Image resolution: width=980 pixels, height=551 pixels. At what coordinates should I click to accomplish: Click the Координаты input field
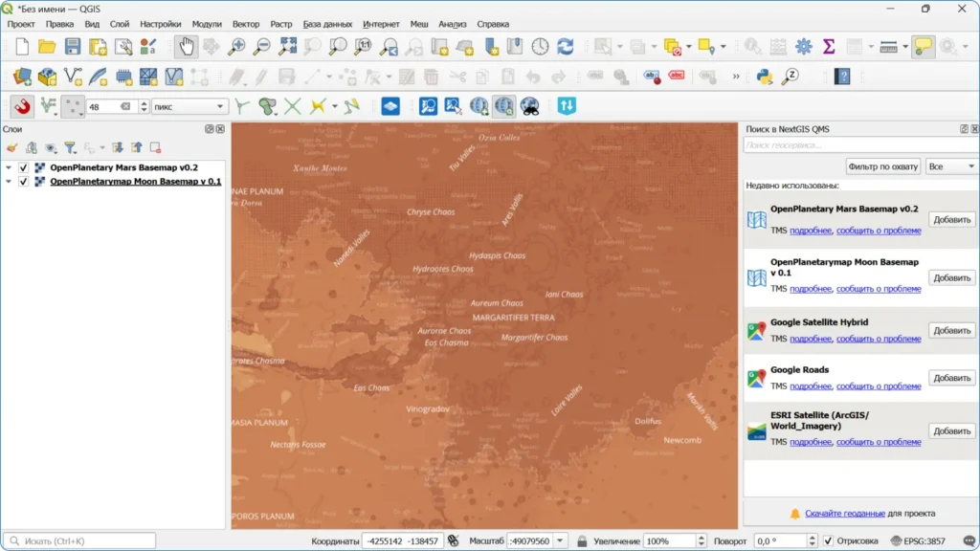point(403,541)
